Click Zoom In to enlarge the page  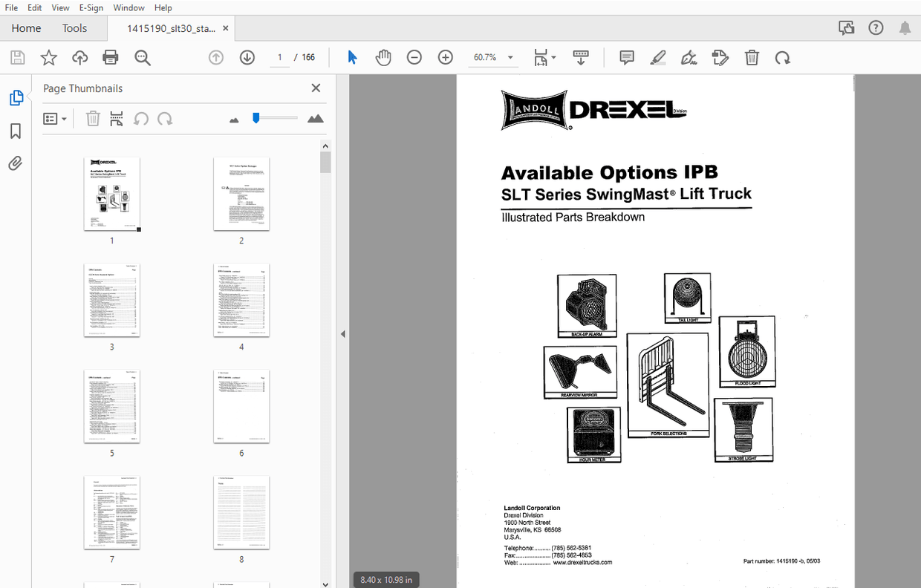click(x=445, y=57)
